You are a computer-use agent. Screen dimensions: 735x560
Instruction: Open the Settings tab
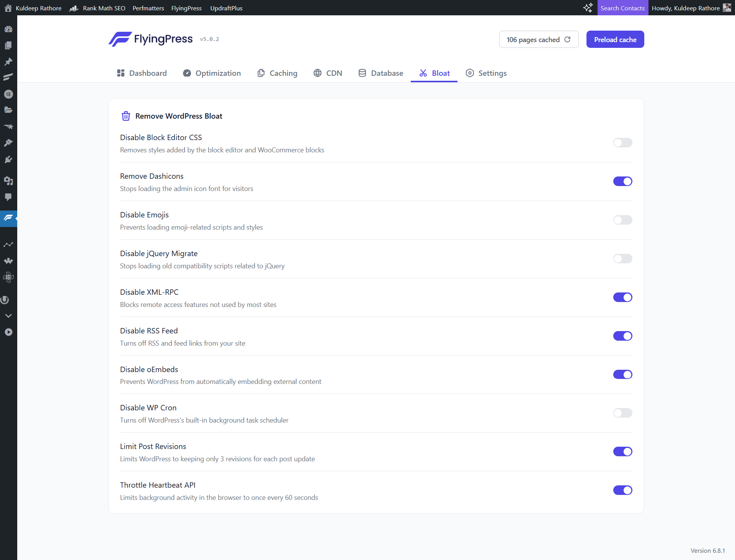click(x=486, y=73)
